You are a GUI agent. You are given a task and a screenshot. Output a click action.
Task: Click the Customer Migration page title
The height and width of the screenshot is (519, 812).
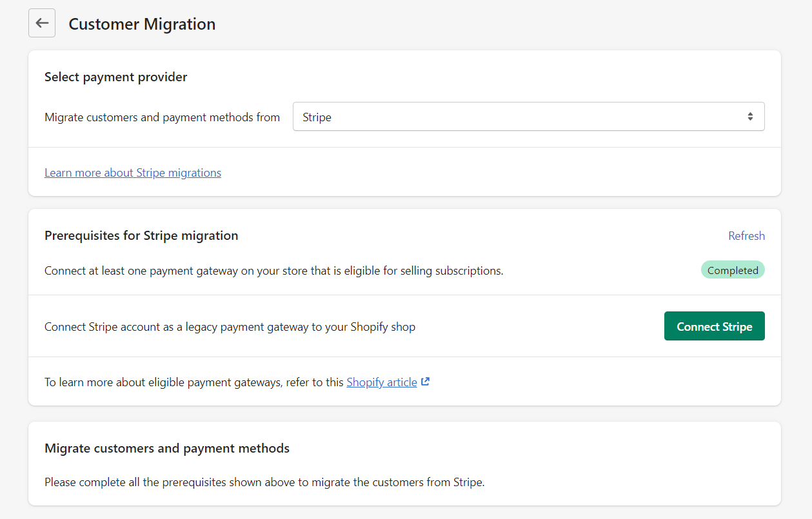[142, 24]
